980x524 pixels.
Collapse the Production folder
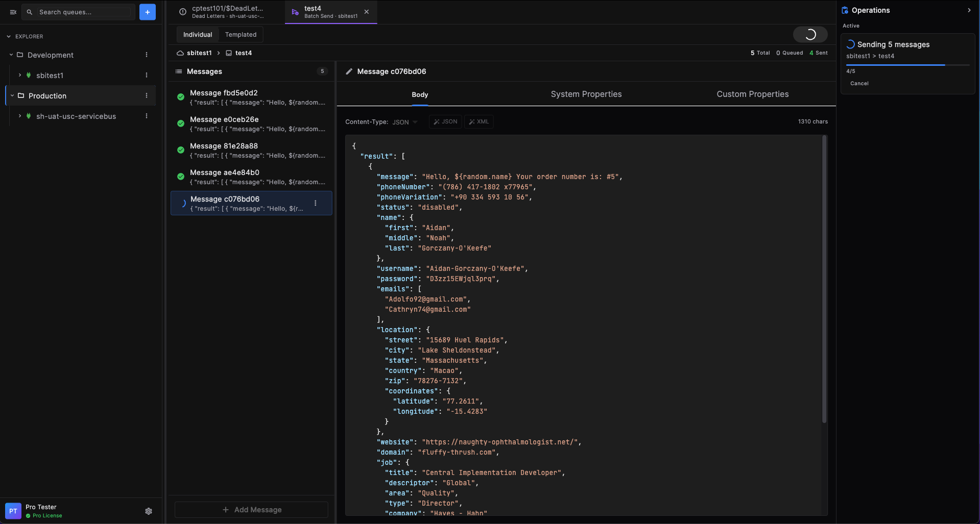pos(12,95)
